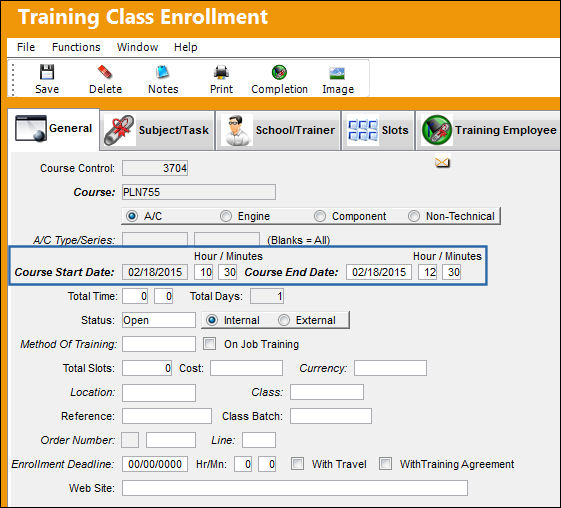Click the Course field showing PLN755
The image size is (561, 508).
[199, 192]
